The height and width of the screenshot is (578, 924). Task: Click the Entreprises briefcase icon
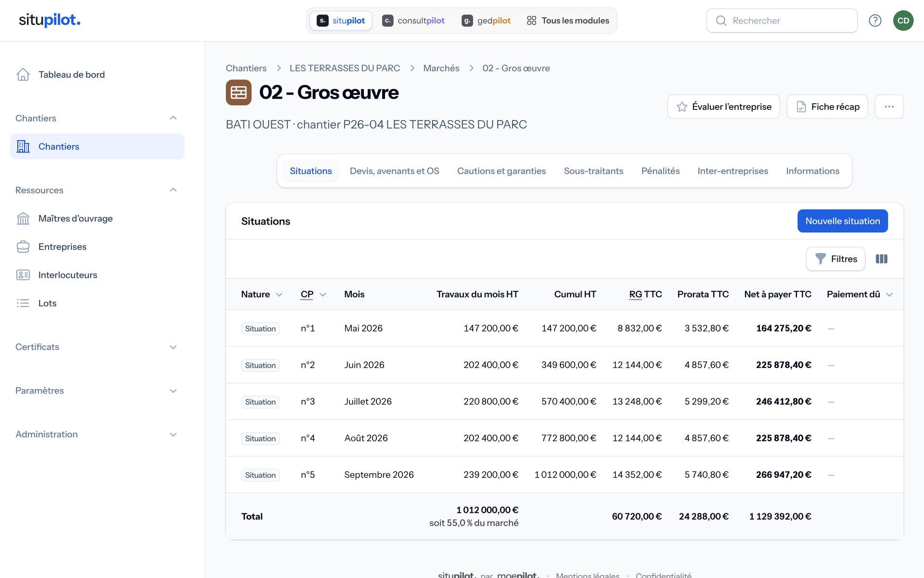(x=23, y=247)
